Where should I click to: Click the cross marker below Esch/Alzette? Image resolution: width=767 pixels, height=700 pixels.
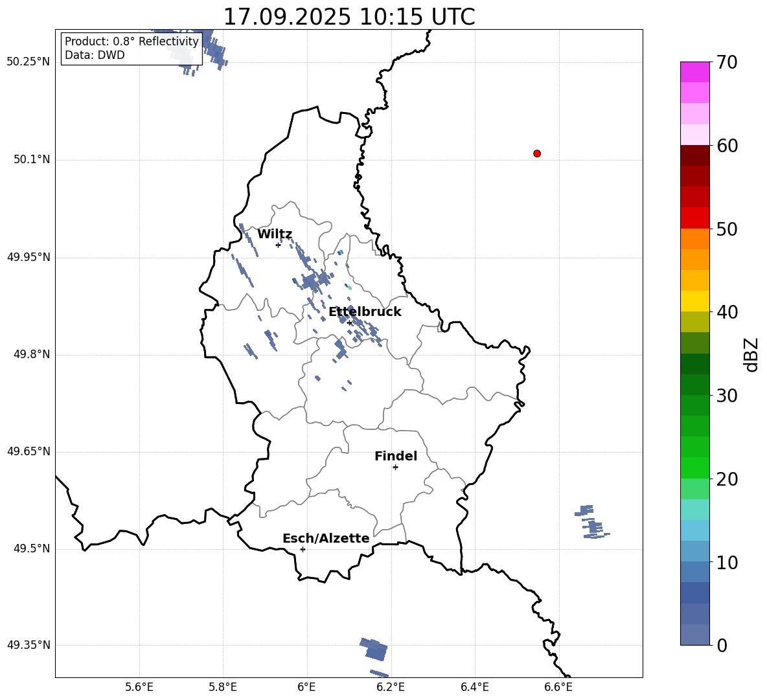click(x=303, y=549)
